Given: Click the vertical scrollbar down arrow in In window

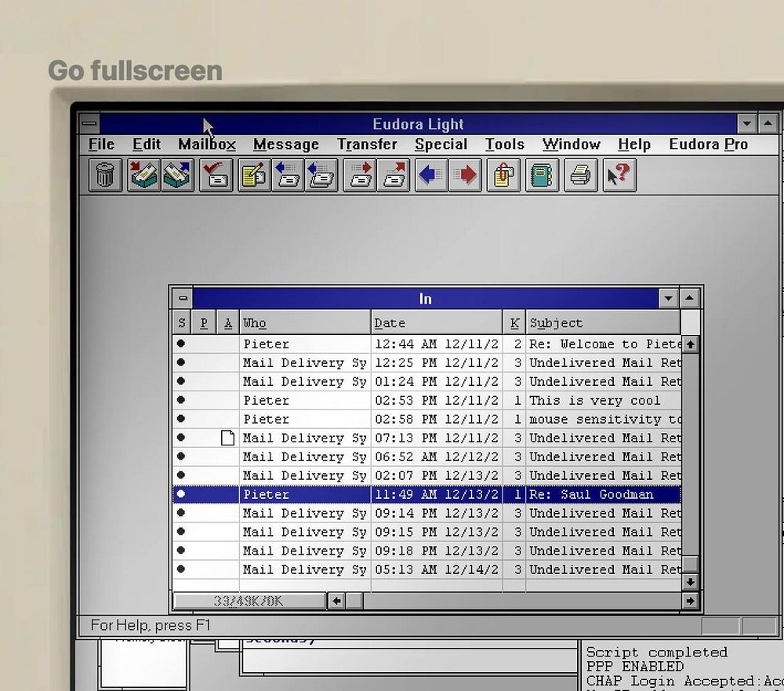Looking at the screenshot, I should tap(691, 582).
